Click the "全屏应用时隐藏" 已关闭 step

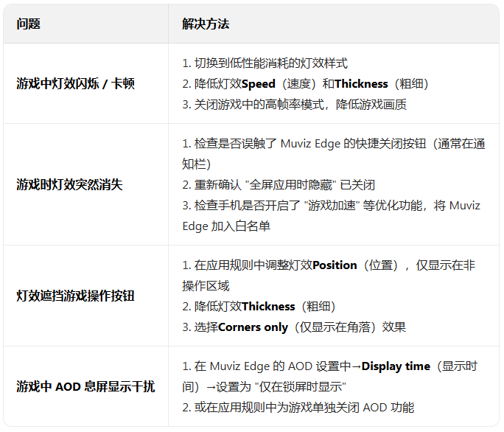287,185
